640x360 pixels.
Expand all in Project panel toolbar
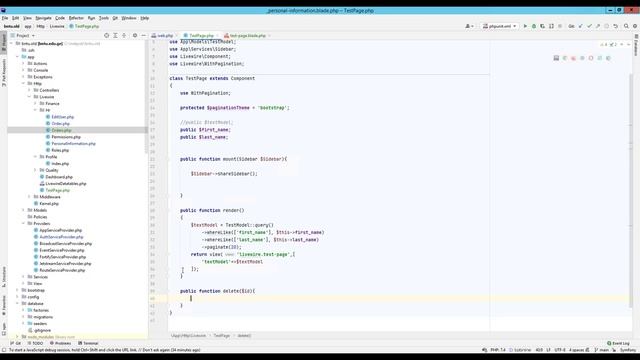tap(116, 36)
